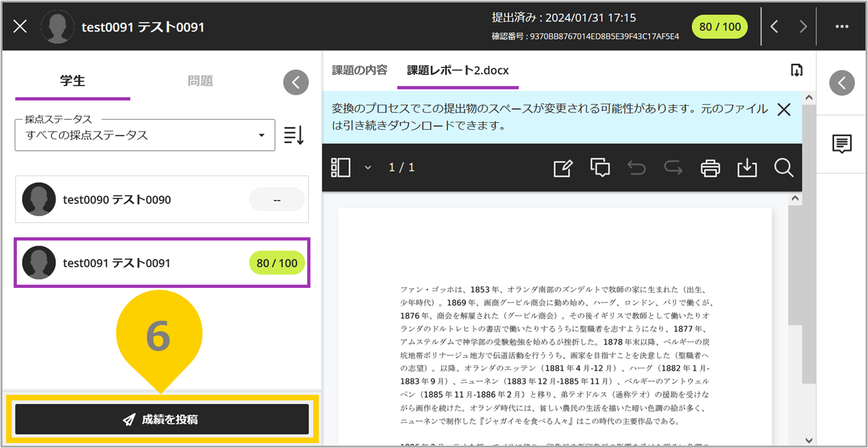Viewport: 868px width, 448px height.
Task: Click the avatar of test0090 in list
Action: [x=39, y=200]
